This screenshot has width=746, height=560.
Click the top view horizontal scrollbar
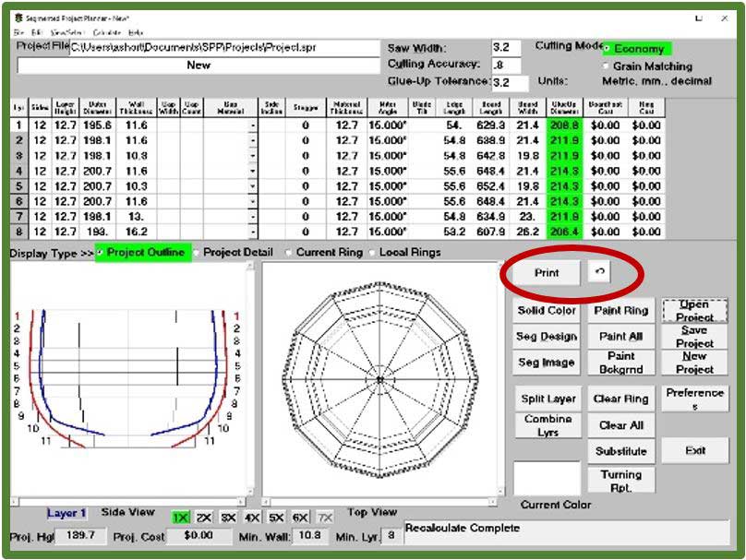point(379,502)
